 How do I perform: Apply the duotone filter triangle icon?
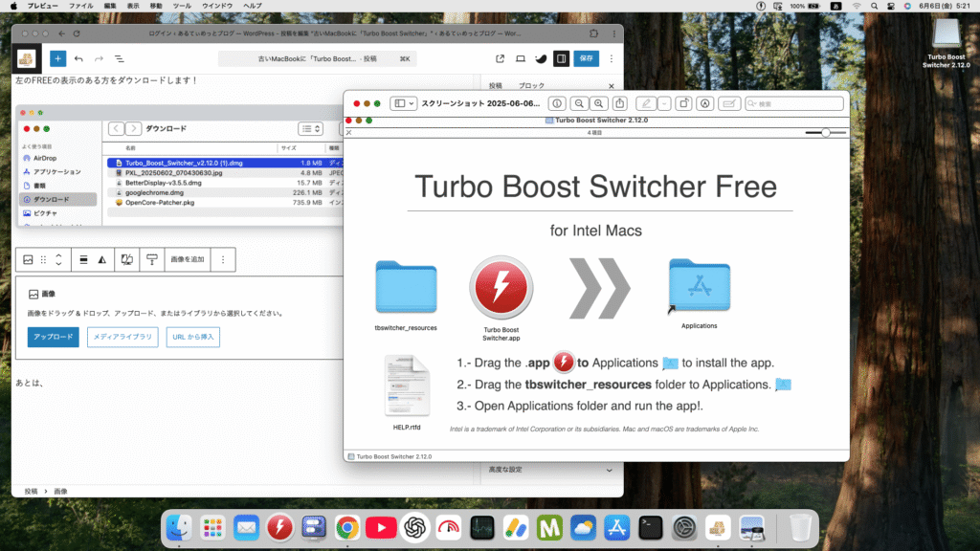point(101,259)
